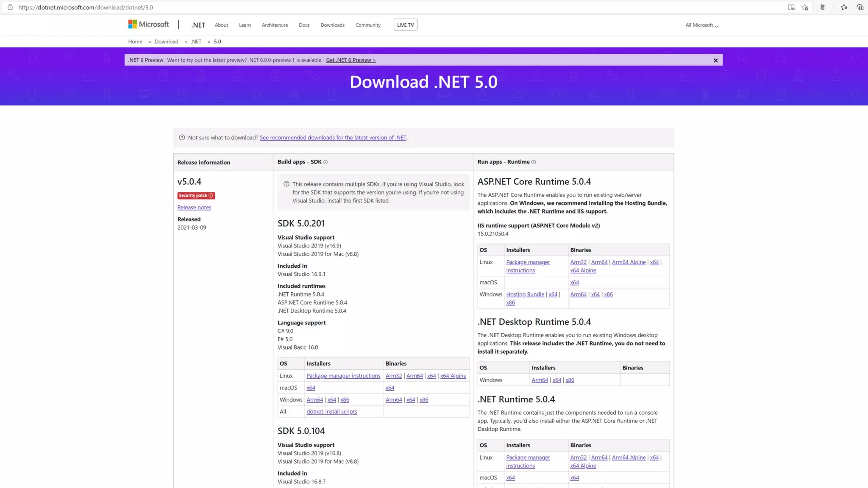
Task: Click the SDK 5.0.104 heading
Action: coord(301,431)
